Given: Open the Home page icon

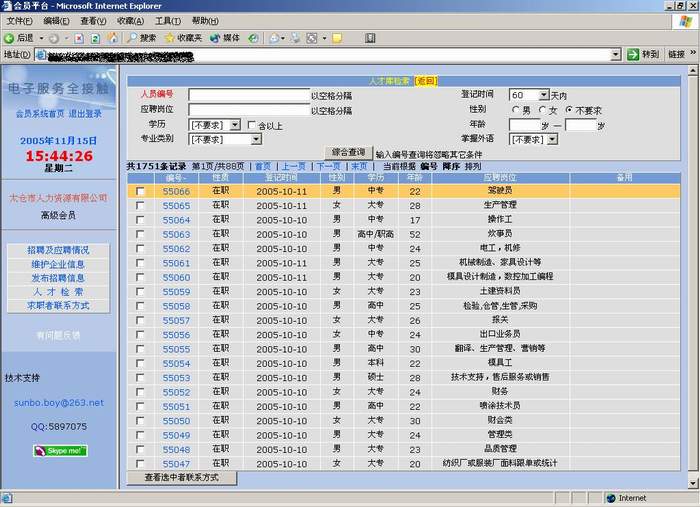Looking at the screenshot, I should point(114,38).
